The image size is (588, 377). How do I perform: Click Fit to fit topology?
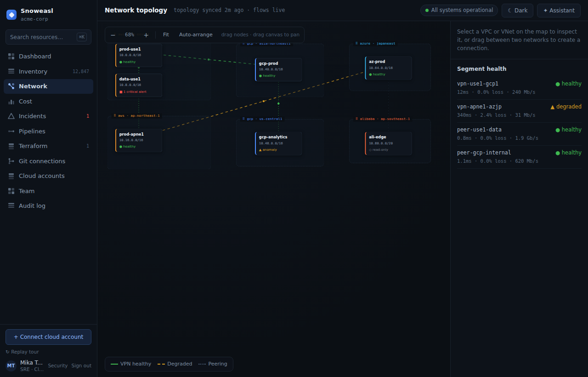166,35
